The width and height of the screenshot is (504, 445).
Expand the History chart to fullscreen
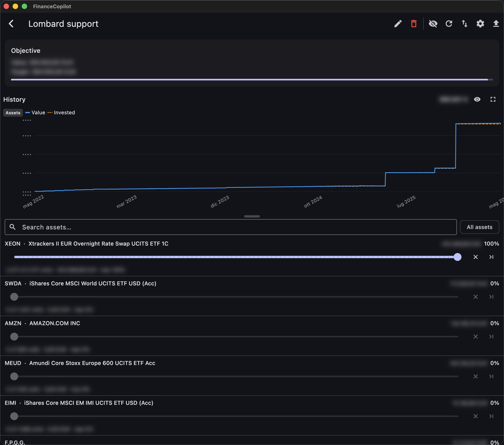pos(493,99)
